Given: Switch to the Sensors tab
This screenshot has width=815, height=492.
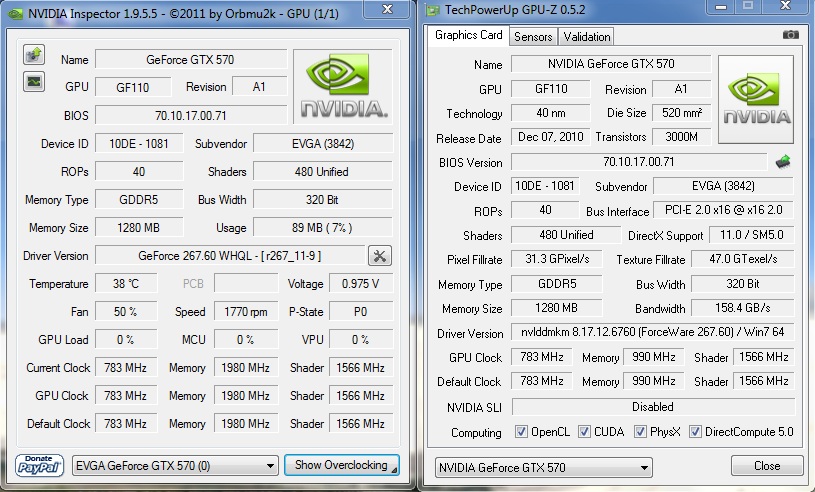Looking at the screenshot, I should 533,37.
